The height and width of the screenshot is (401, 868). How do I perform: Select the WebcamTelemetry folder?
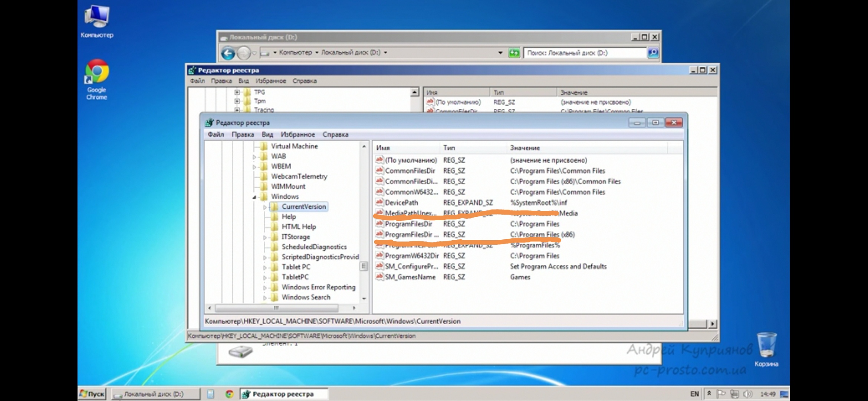click(299, 176)
